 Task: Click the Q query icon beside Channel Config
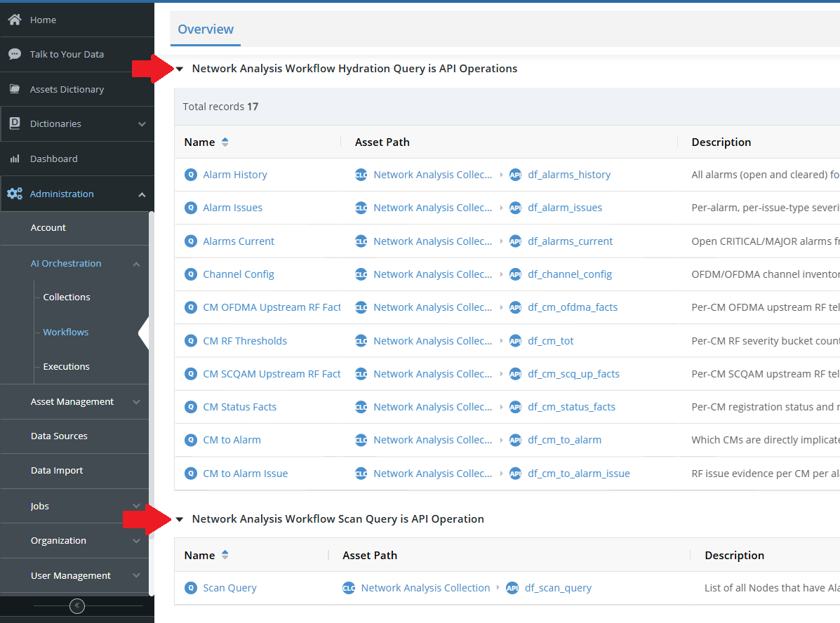[x=191, y=274]
